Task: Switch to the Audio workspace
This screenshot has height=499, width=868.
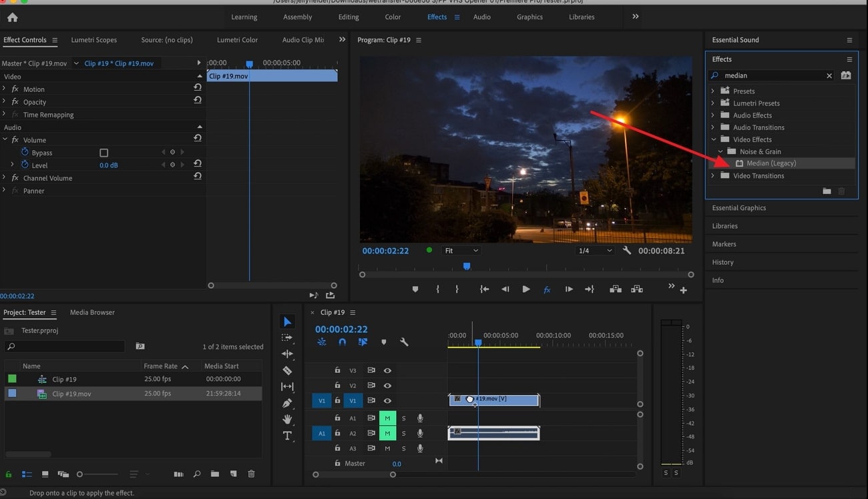Action: (482, 17)
